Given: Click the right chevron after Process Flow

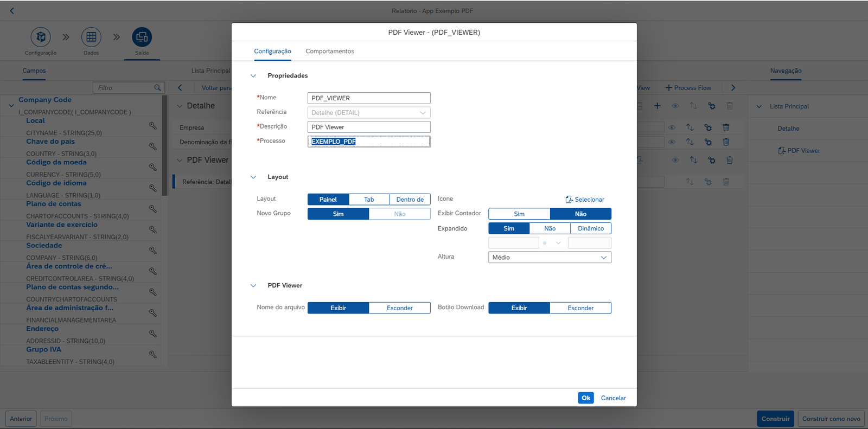Looking at the screenshot, I should point(733,88).
